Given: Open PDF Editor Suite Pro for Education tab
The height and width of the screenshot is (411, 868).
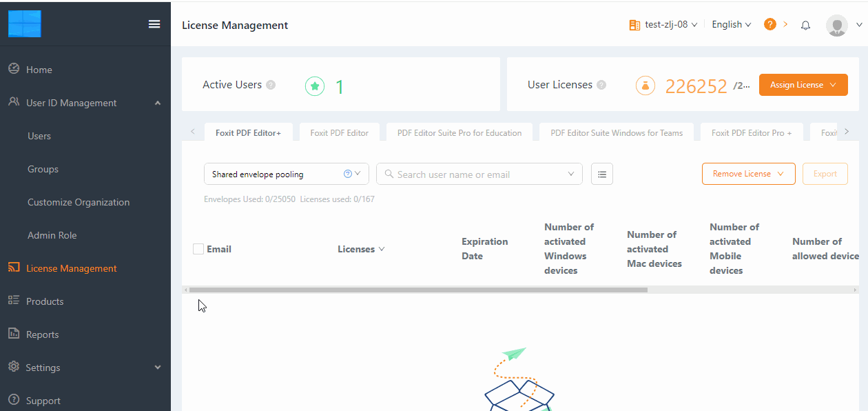Looking at the screenshot, I should pyautogui.click(x=459, y=132).
